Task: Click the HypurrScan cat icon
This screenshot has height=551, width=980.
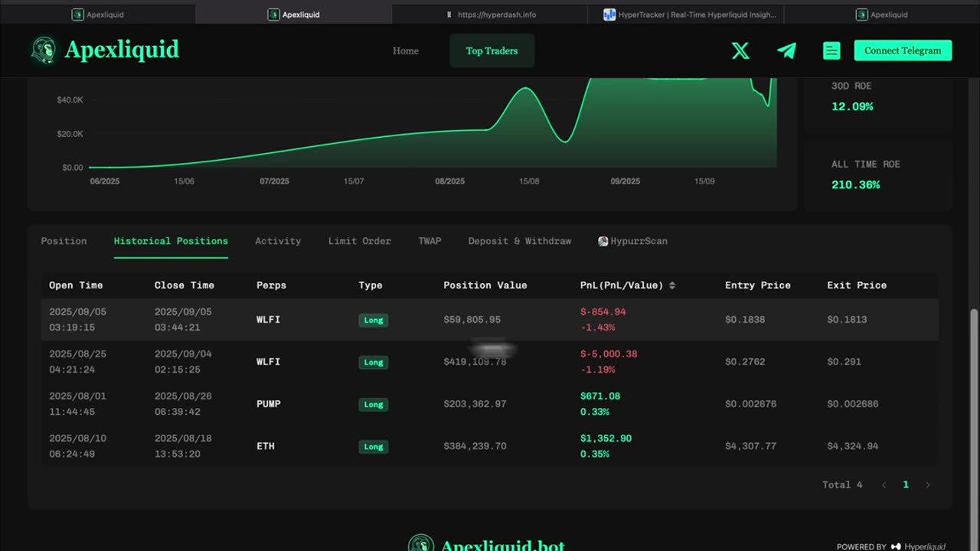Action: tap(603, 241)
